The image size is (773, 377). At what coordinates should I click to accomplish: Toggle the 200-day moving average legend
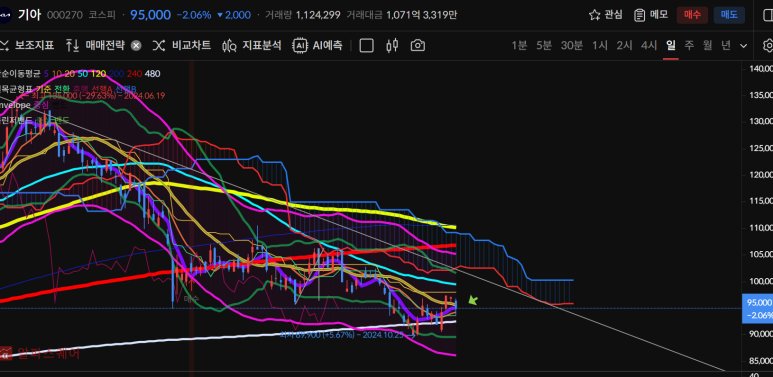(116, 74)
